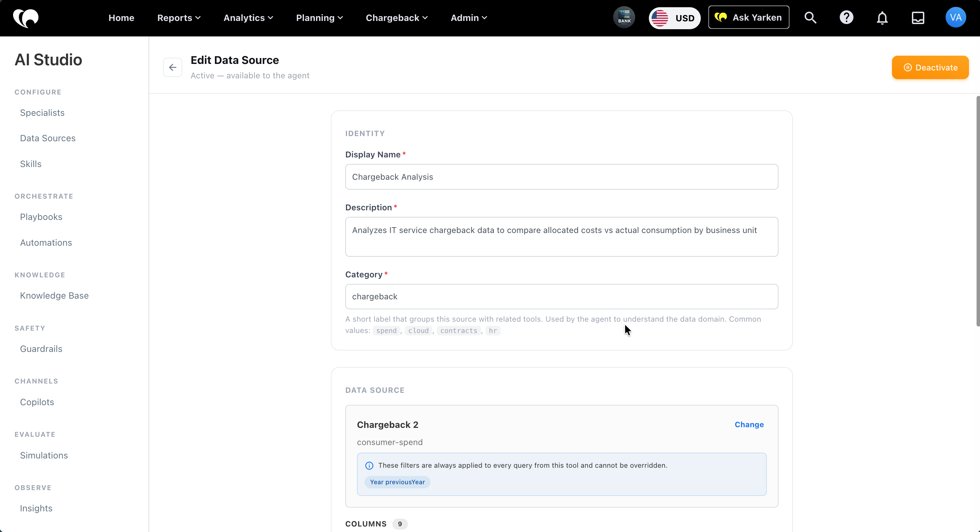Open Specialists in the sidebar
The height and width of the screenshot is (532, 980).
tap(42, 113)
